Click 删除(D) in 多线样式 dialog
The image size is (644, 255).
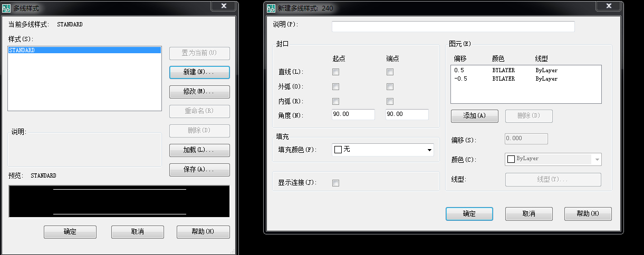point(199,131)
